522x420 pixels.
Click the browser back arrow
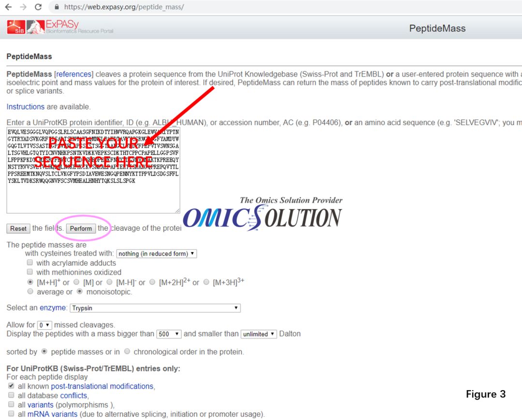[8, 7]
